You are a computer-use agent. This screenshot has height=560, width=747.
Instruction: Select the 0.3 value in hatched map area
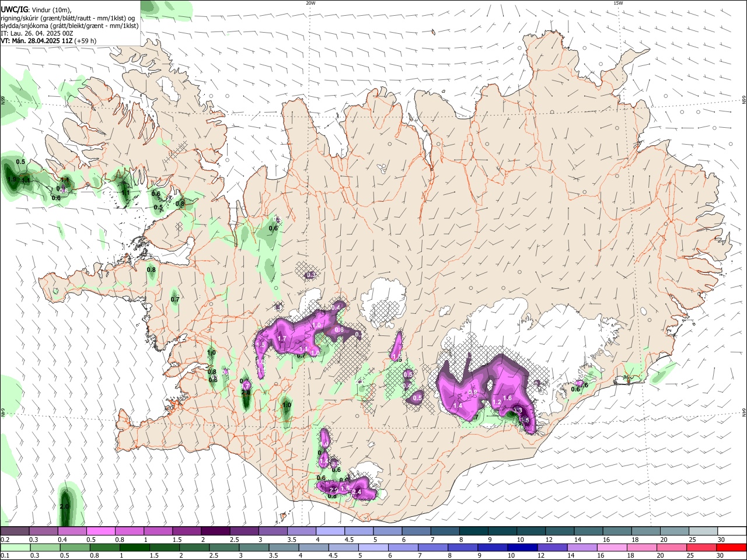(x=310, y=275)
